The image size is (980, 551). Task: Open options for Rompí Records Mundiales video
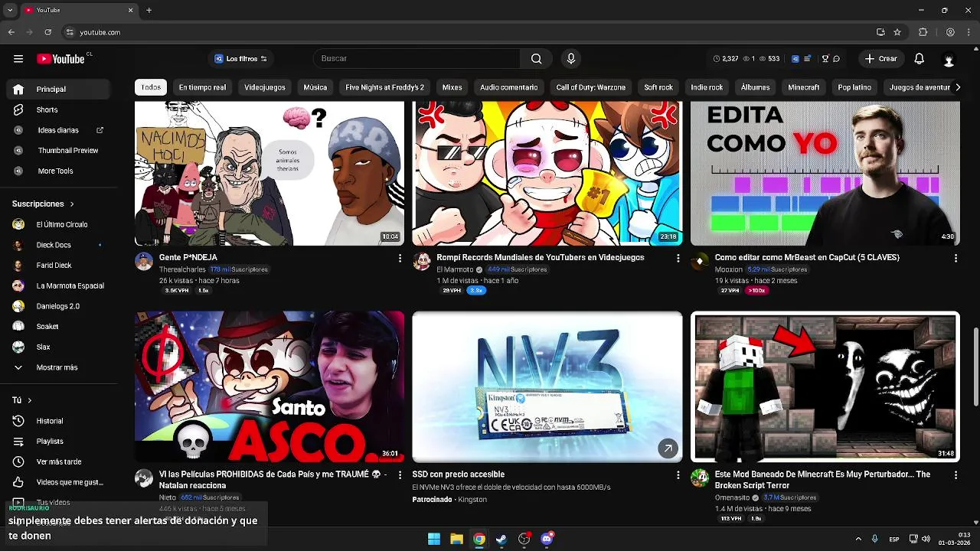(x=678, y=259)
